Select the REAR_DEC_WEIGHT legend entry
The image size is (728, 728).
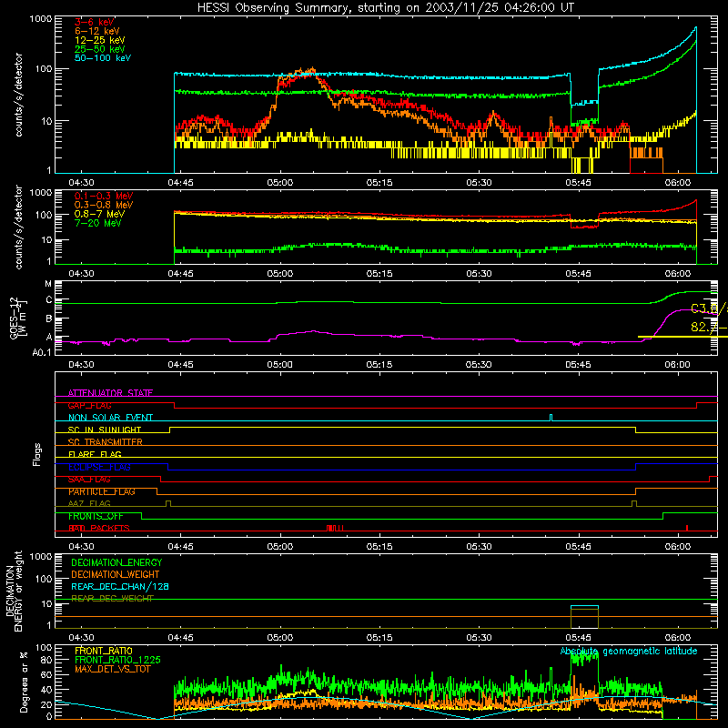pyautogui.click(x=112, y=599)
